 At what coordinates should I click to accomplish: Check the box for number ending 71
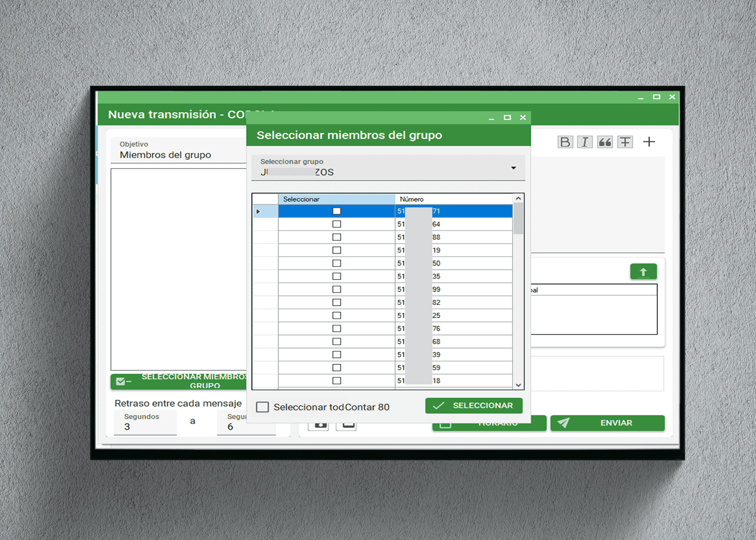(336, 211)
